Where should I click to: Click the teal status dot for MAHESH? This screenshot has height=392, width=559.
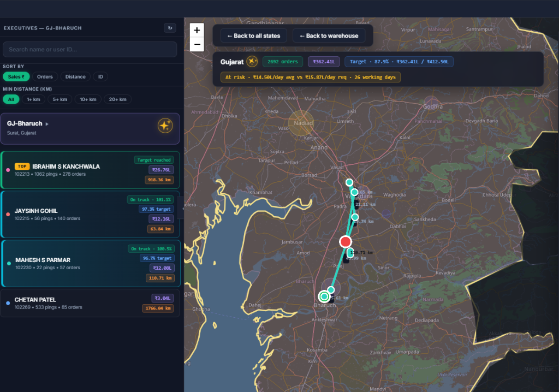pos(9,263)
